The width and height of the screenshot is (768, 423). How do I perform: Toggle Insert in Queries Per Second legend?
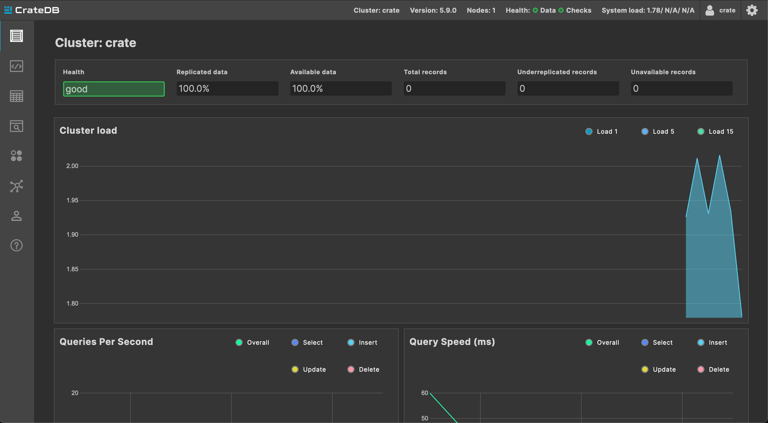click(362, 342)
